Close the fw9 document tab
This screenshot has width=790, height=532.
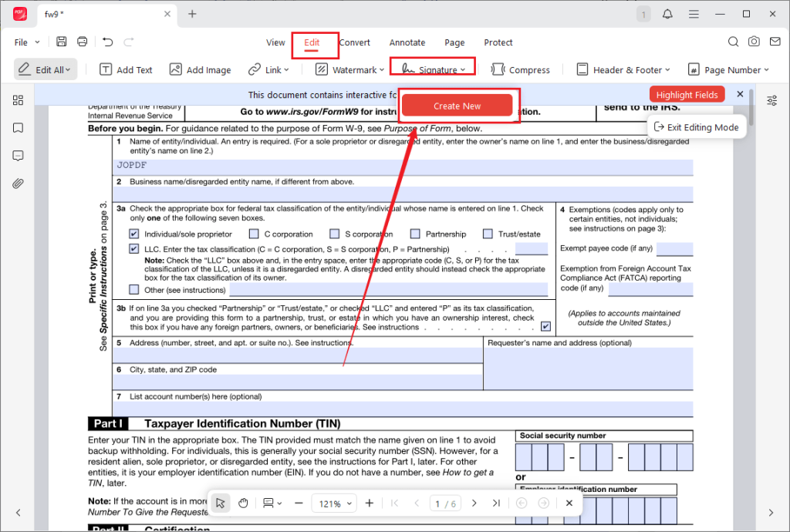167,14
